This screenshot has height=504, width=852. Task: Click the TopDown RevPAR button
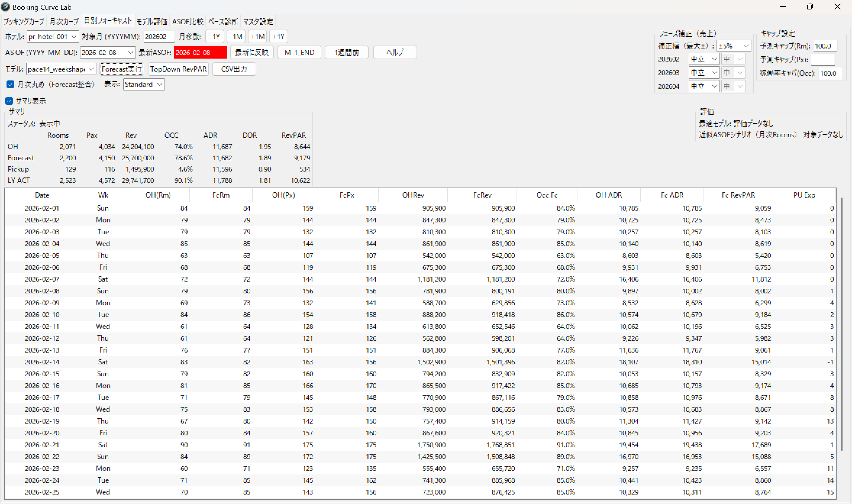[178, 69]
